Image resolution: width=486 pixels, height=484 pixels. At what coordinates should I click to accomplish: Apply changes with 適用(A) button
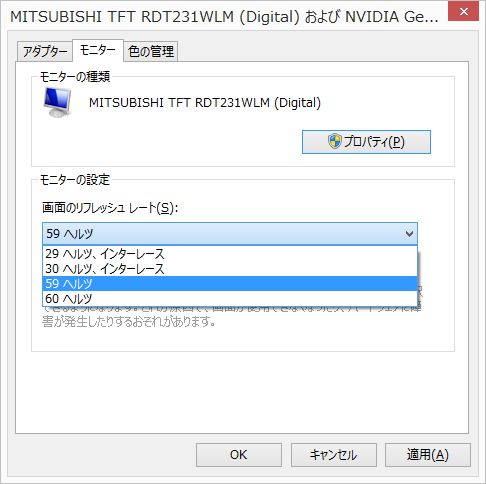point(428,455)
